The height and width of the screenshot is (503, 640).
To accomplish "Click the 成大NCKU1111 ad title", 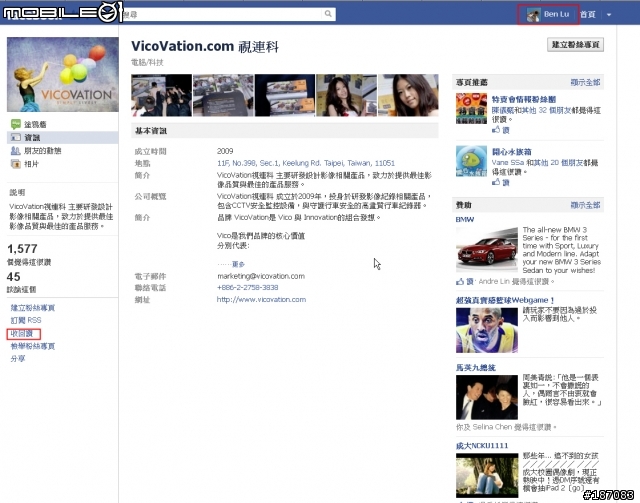I will click(x=482, y=445).
